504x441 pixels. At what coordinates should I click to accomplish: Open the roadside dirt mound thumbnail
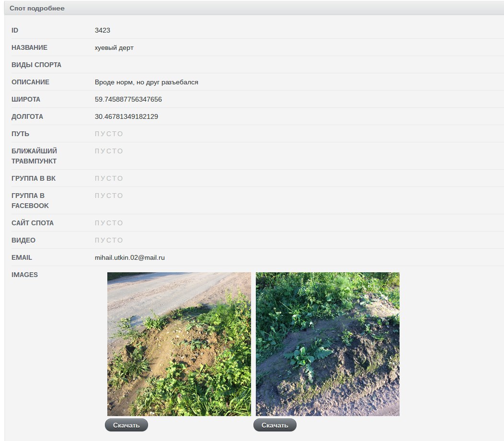pyautogui.click(x=179, y=344)
